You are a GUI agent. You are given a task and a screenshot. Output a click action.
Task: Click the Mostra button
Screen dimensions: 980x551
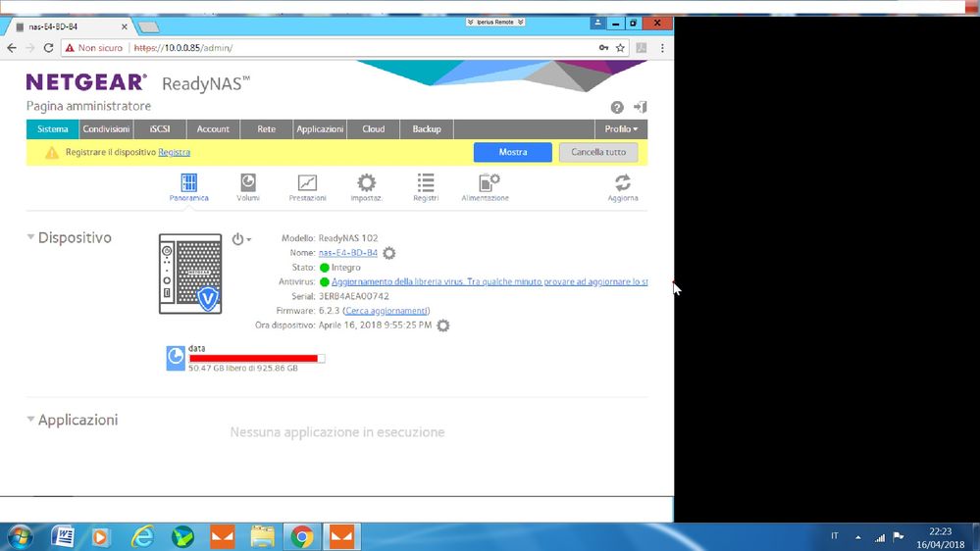click(x=512, y=152)
